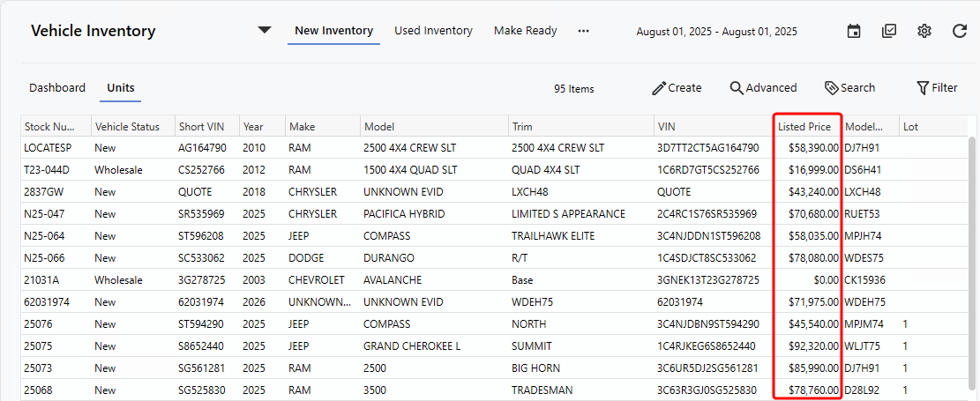Click the checklist icon in header
980x401 pixels.
tap(889, 32)
